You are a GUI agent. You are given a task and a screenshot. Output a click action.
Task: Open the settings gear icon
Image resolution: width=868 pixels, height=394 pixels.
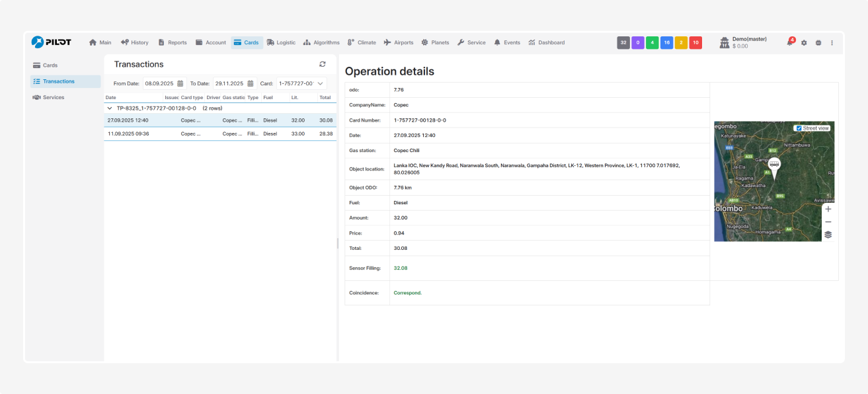point(804,42)
